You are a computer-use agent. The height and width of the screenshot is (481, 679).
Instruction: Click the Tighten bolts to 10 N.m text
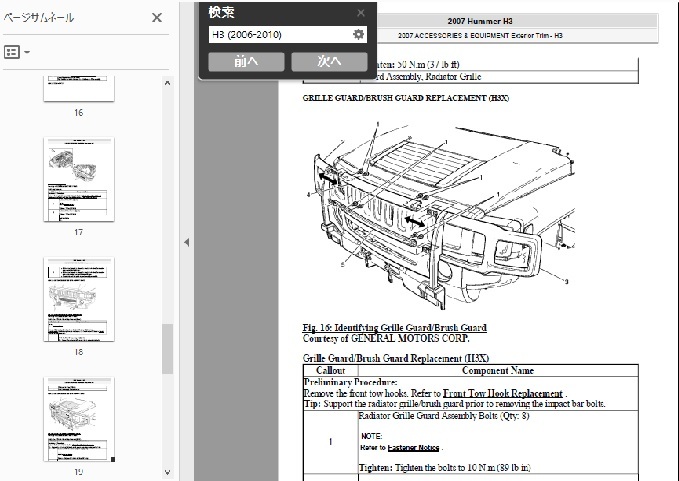(x=445, y=468)
